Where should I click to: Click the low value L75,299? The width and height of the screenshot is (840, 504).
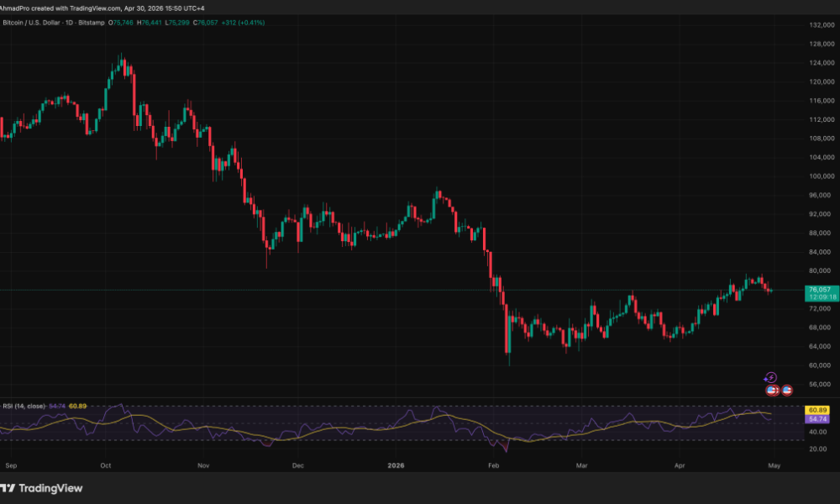point(176,23)
